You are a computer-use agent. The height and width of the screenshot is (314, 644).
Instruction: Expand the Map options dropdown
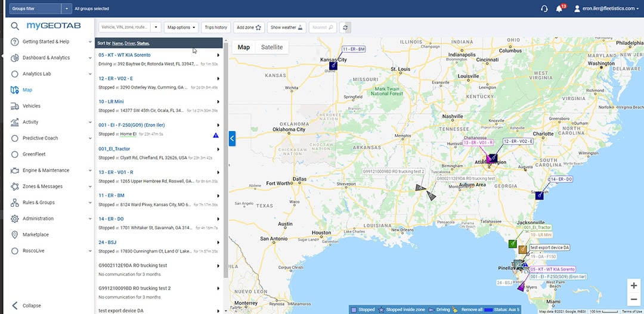(x=181, y=27)
